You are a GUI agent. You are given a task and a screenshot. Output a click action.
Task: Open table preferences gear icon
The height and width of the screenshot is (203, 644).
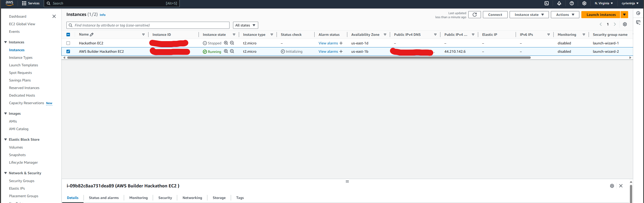[625, 24]
